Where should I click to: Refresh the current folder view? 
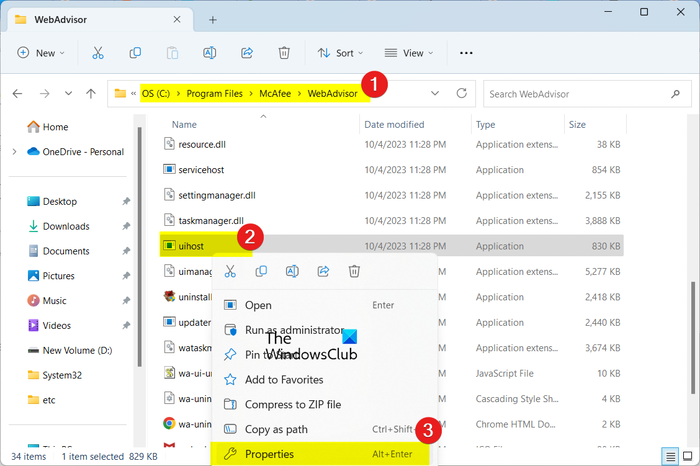(x=461, y=93)
